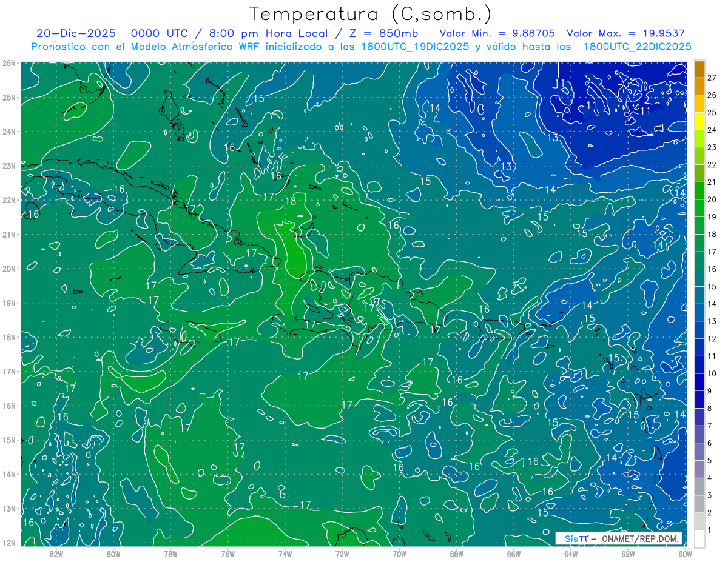Click the 18N latitude axis label
This screenshot has height=562, width=728.
tap(9, 337)
